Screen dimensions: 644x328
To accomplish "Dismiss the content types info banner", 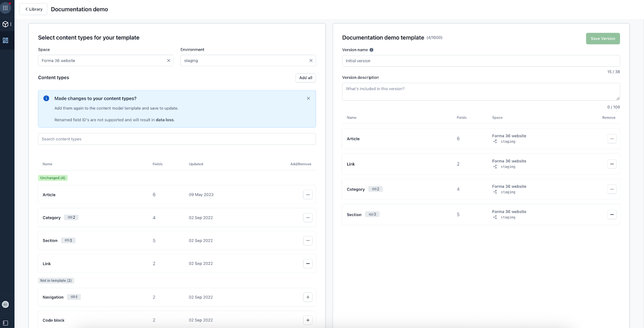I will coord(308,98).
